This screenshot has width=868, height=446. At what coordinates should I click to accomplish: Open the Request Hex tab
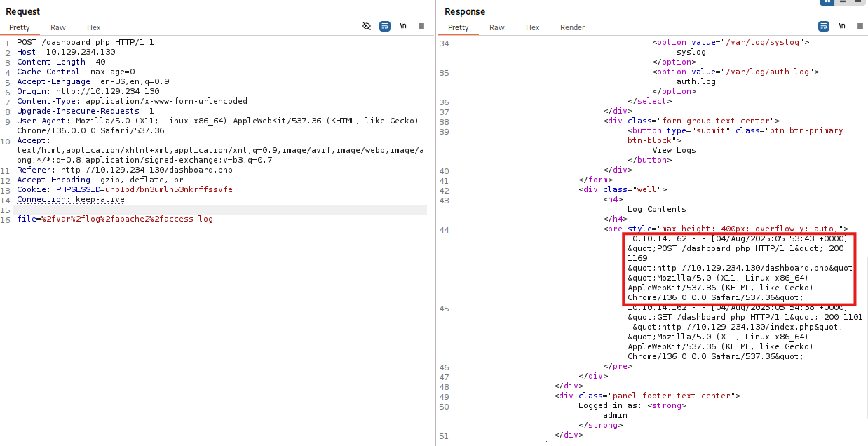(94, 27)
